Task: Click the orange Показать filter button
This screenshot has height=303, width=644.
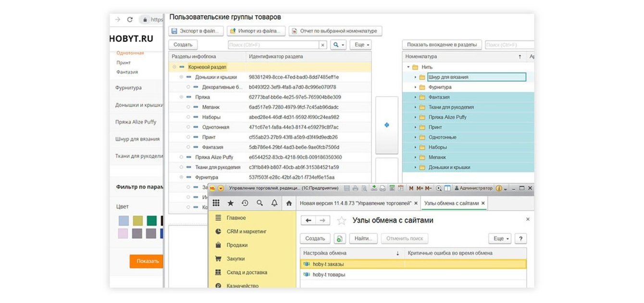Action: (148, 261)
